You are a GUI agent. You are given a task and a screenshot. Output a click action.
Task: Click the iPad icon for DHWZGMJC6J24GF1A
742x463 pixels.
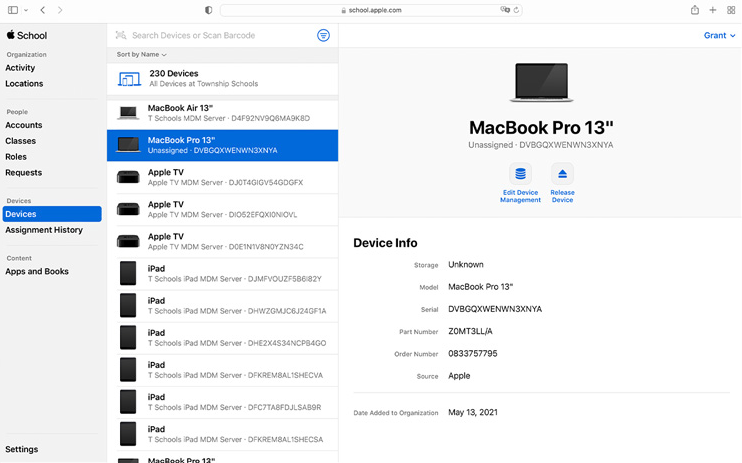tap(128, 305)
